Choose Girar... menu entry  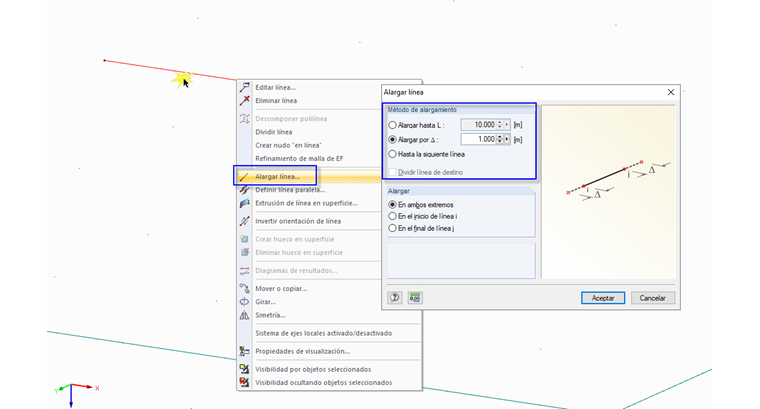click(x=266, y=301)
